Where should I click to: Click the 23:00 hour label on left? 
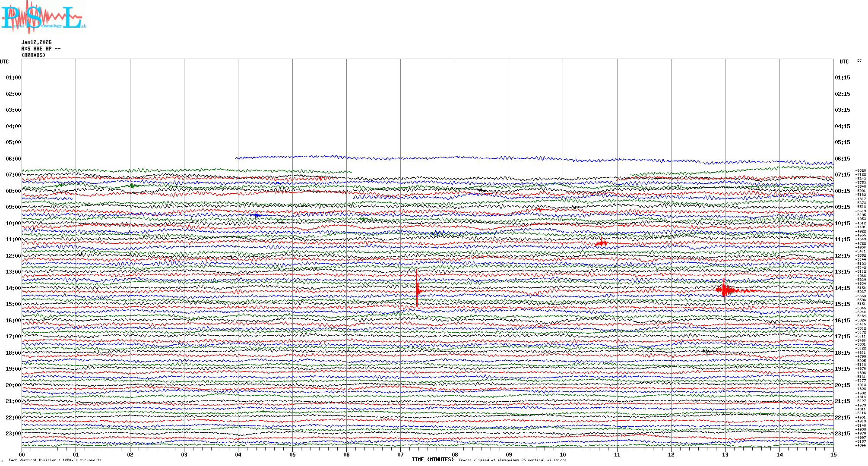point(13,434)
